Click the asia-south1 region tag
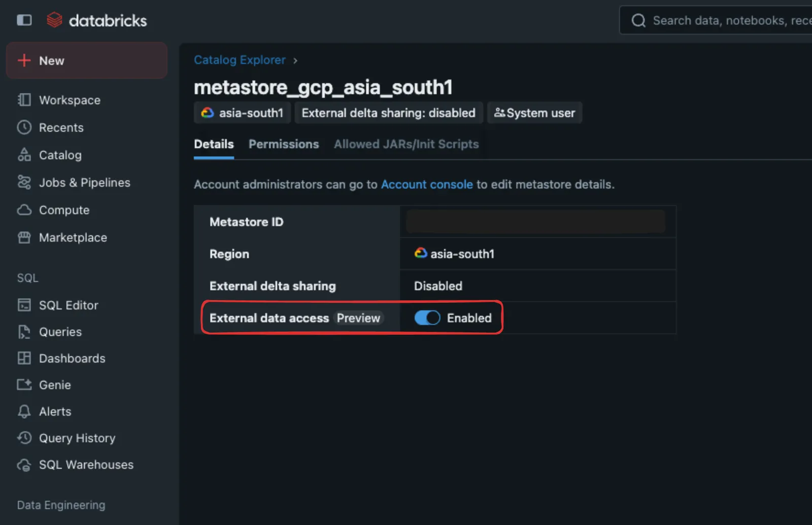 point(242,113)
